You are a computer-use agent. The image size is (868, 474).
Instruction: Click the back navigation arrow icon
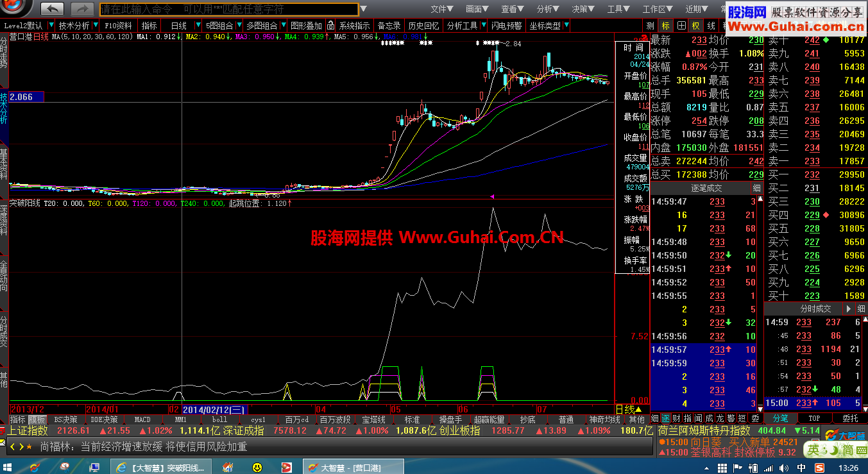(51, 10)
